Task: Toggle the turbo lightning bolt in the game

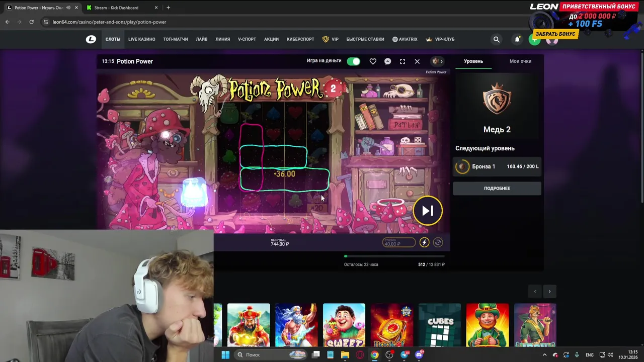Action: coord(424,242)
